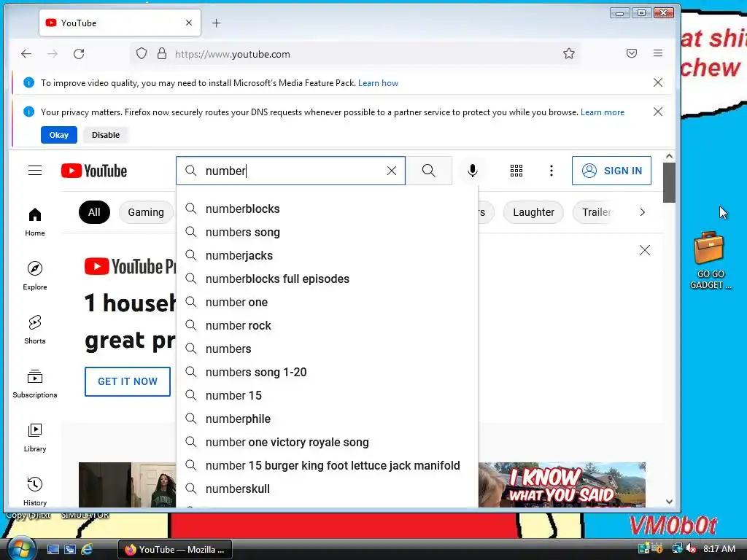Choose suggestion numbers song

pyautogui.click(x=327, y=232)
